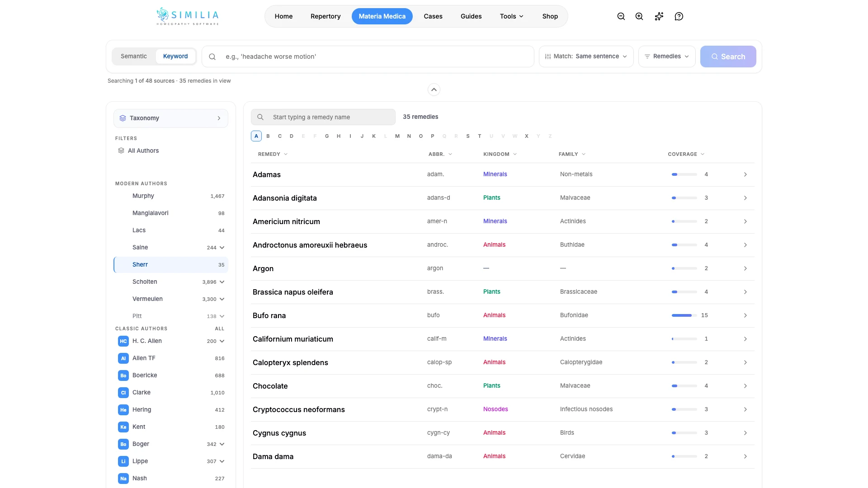Viewport: 868px width, 488px height.
Task: Expand the Taxonomy panel
Action: point(171,118)
